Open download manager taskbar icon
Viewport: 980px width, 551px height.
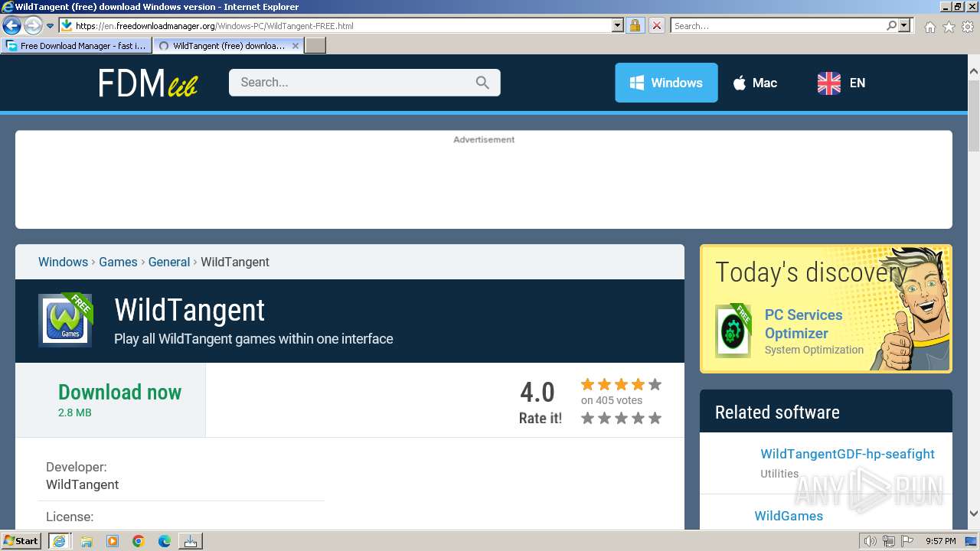coord(191,541)
